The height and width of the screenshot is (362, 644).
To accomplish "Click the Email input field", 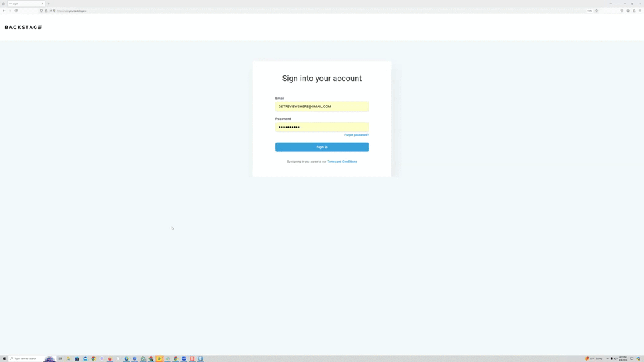I will (321, 106).
